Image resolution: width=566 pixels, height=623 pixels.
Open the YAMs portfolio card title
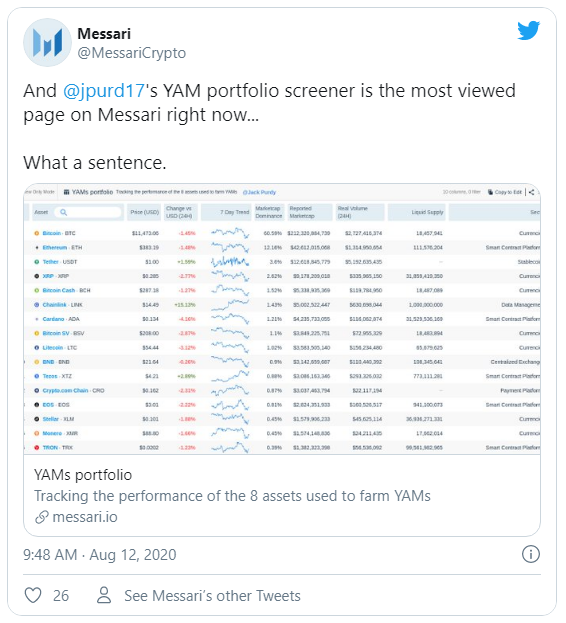coord(83,475)
